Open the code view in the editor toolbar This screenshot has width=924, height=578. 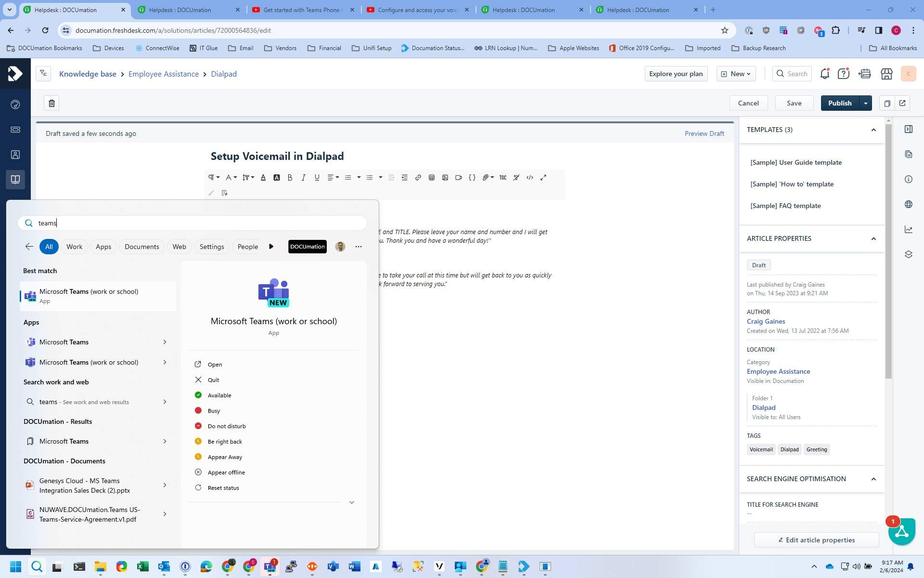tap(530, 178)
